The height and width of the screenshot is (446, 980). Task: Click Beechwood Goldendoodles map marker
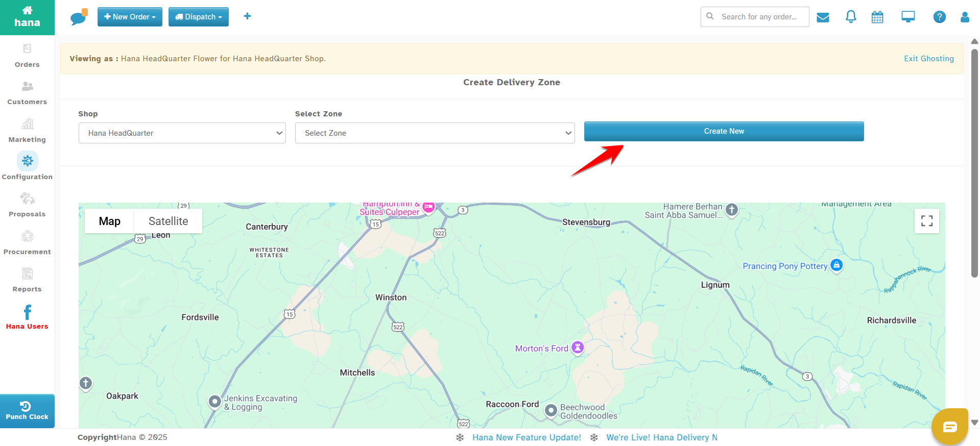[551, 410]
